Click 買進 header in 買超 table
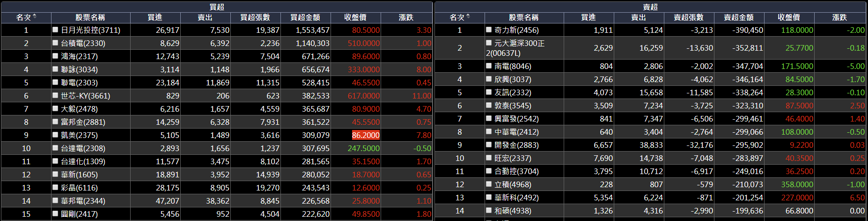The height and width of the screenshot is (221, 868). [x=155, y=17]
